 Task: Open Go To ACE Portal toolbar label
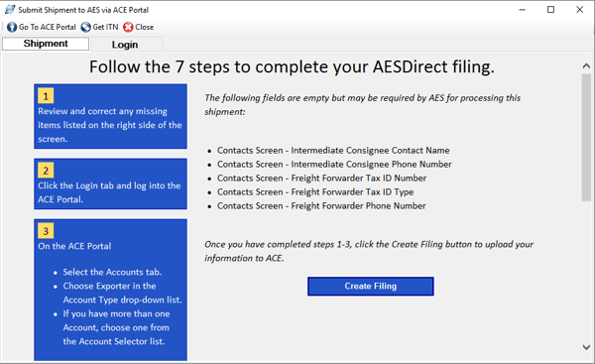click(48, 27)
